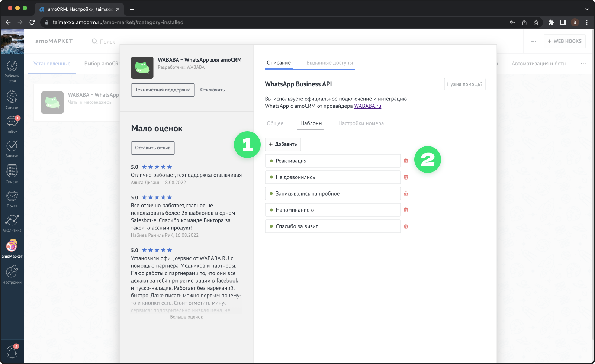This screenshot has height=364, width=595.
Task: Reload the page in browser
Action: [32, 22]
